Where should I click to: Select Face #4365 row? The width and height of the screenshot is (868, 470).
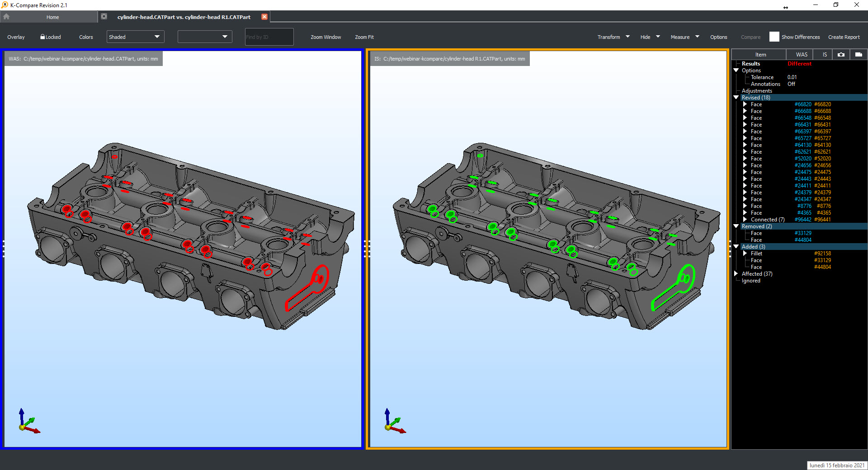(x=799, y=213)
